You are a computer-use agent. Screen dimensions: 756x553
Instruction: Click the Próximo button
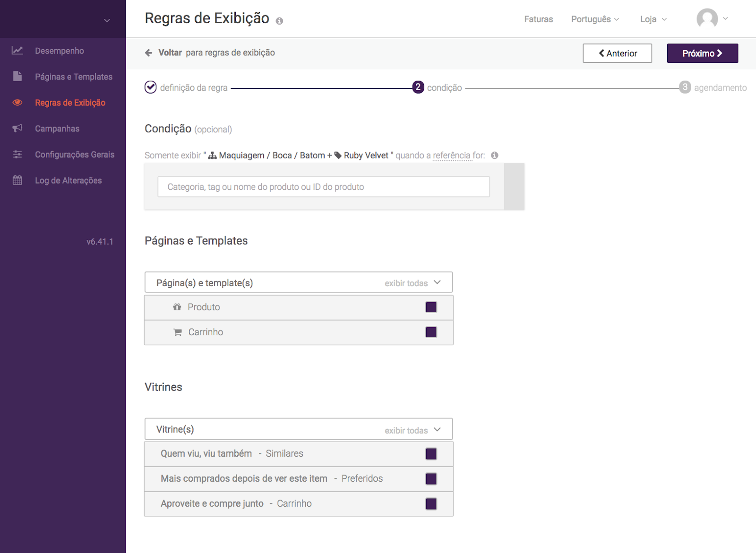pyautogui.click(x=702, y=53)
